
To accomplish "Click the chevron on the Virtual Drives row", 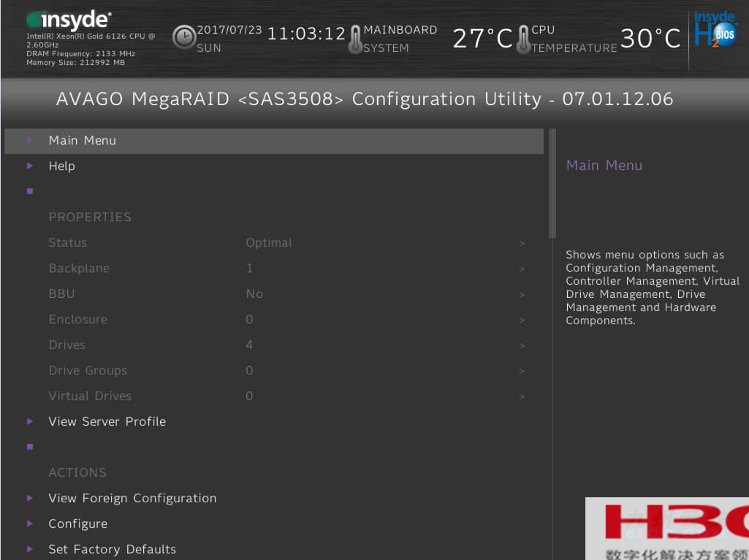I will (522, 396).
